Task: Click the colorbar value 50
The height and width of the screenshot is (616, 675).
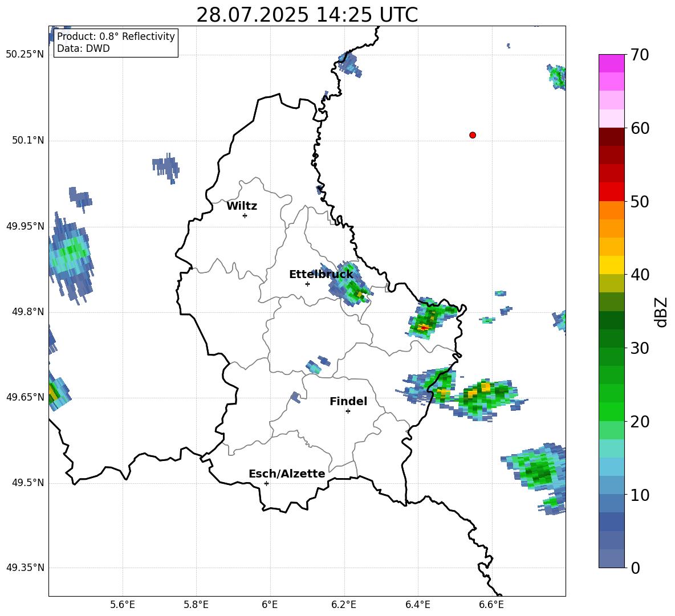Action: pos(640,201)
